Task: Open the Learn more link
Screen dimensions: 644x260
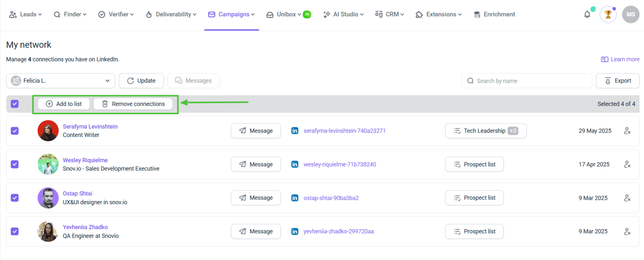Action: 620,60
